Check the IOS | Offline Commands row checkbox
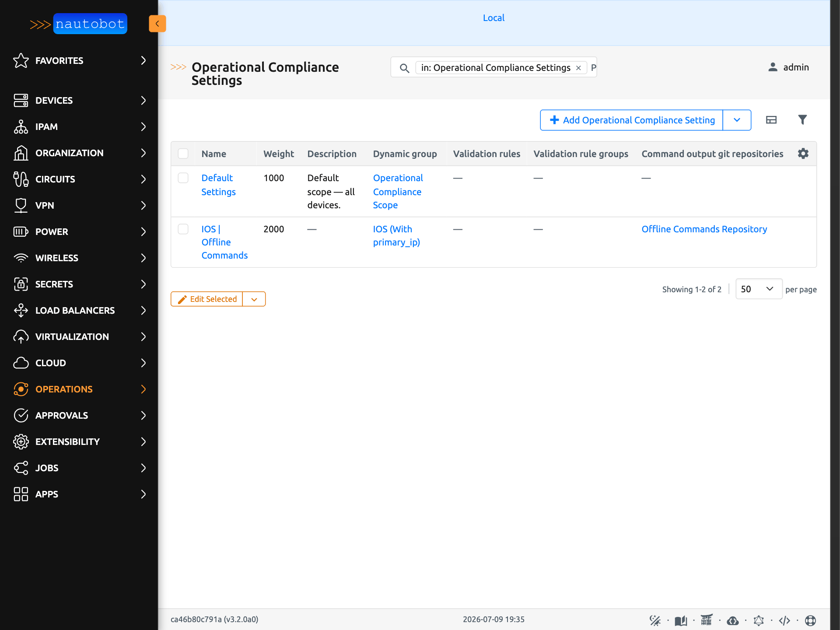Viewport: 840px width, 630px height. [183, 229]
